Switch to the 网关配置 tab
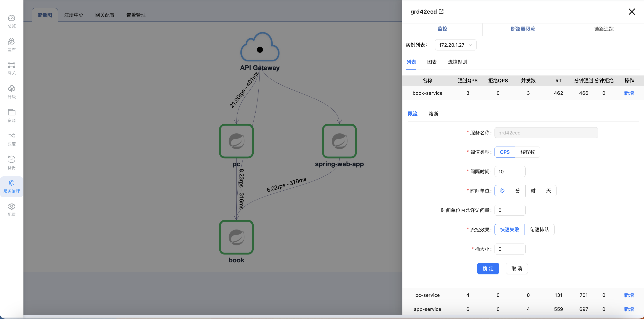 pyautogui.click(x=105, y=15)
